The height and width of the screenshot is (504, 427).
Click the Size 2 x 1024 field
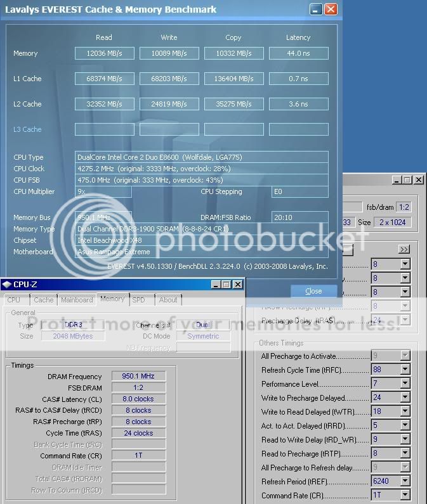coord(392,222)
